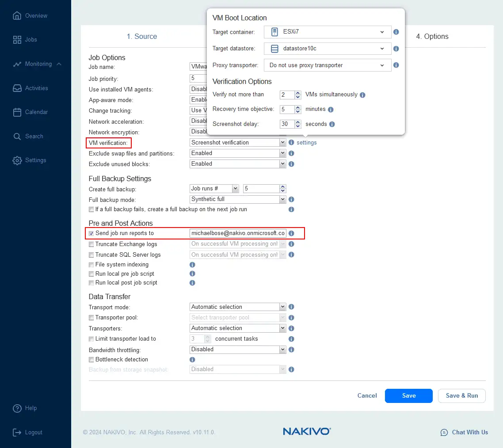Click the Search magnifier icon in sidebar
Screen dimensions: 503x448
pyautogui.click(x=17, y=136)
